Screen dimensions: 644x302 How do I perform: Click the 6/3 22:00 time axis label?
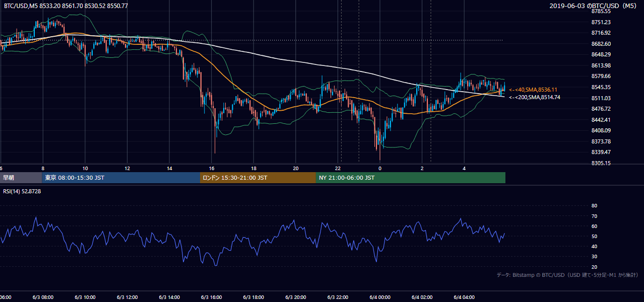click(x=338, y=297)
